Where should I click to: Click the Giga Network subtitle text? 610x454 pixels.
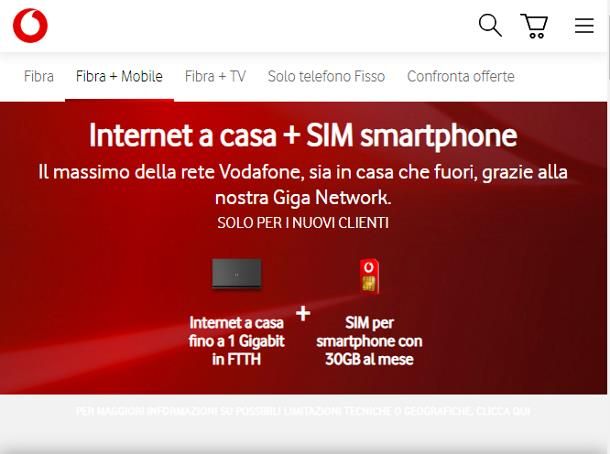[x=303, y=184]
